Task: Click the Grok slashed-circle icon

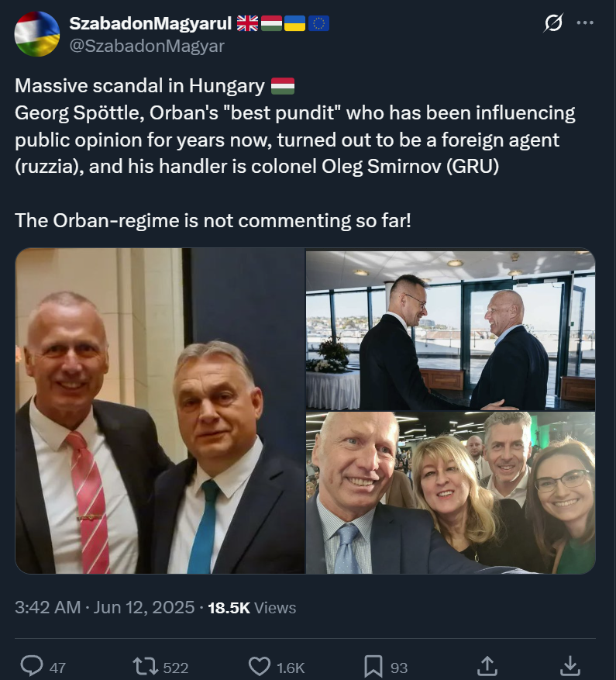Action: coord(553,23)
